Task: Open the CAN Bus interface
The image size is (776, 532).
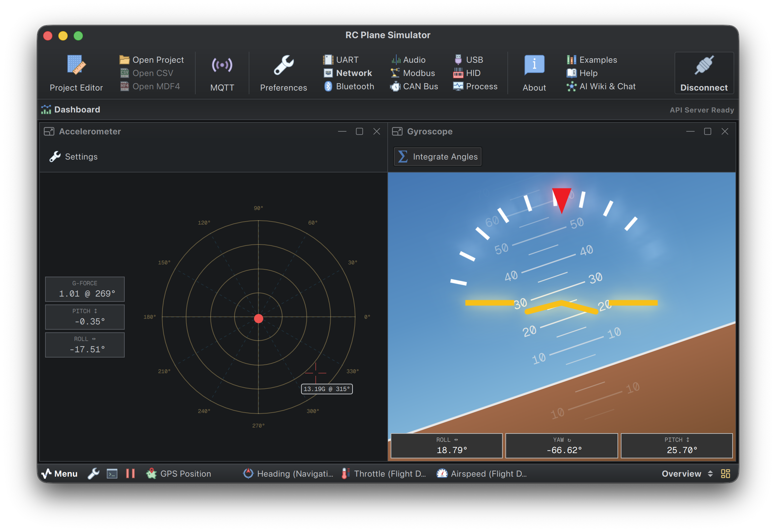Action: coord(414,87)
